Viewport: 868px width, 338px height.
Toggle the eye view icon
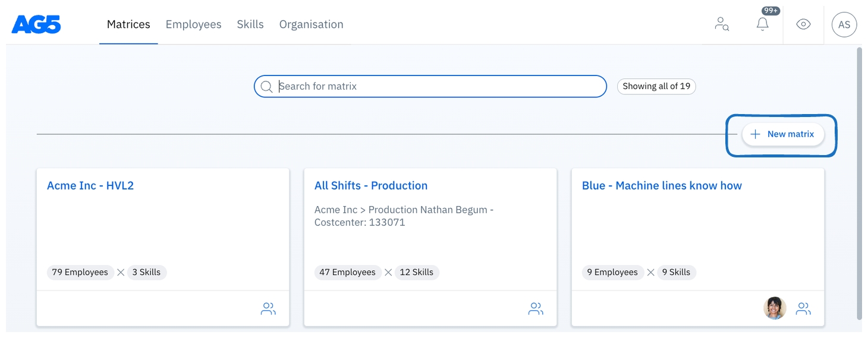pyautogui.click(x=803, y=24)
